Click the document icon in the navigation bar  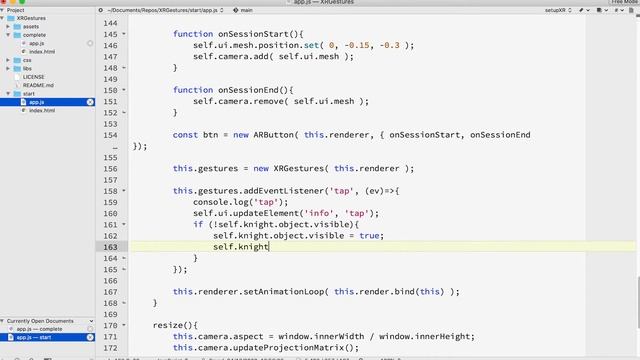point(631,10)
